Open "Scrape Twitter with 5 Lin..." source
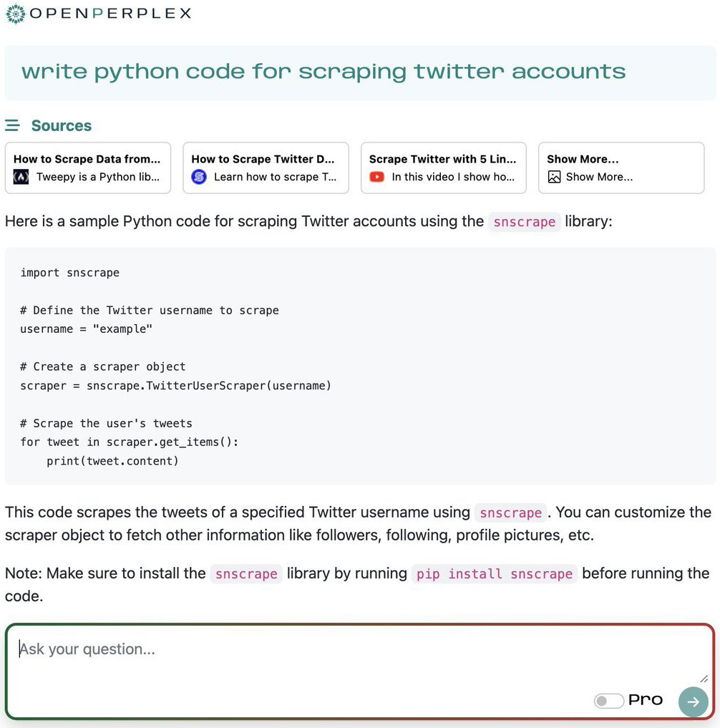The width and height of the screenshot is (720, 728). [442, 159]
